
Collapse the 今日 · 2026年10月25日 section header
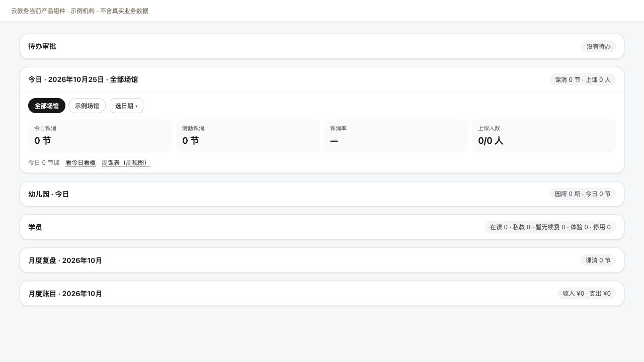click(x=322, y=79)
